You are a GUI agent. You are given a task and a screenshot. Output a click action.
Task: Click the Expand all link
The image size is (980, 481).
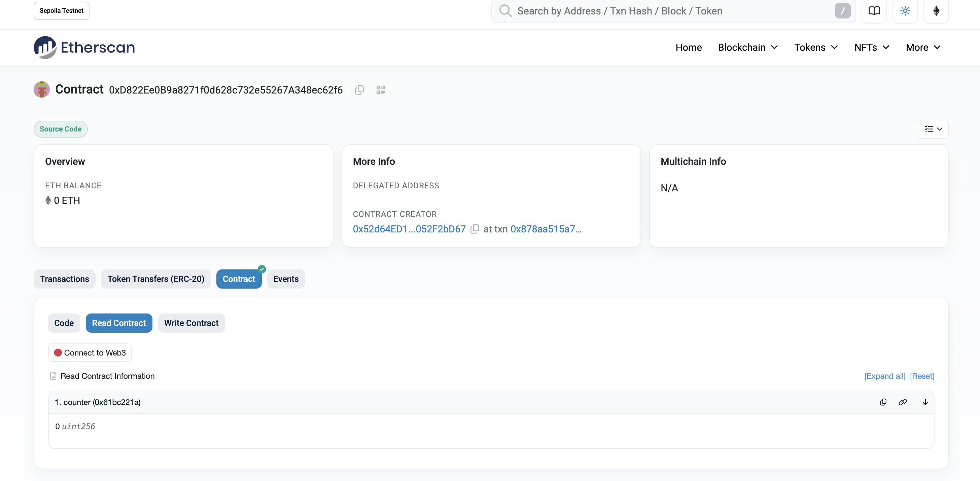[x=884, y=376]
